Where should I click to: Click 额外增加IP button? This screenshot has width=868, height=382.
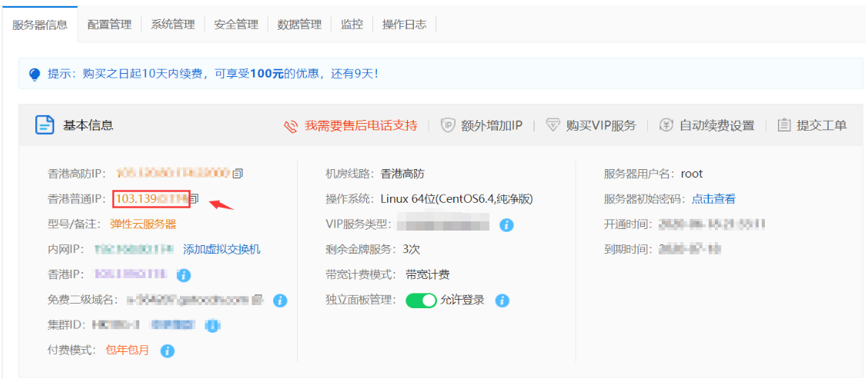482,125
